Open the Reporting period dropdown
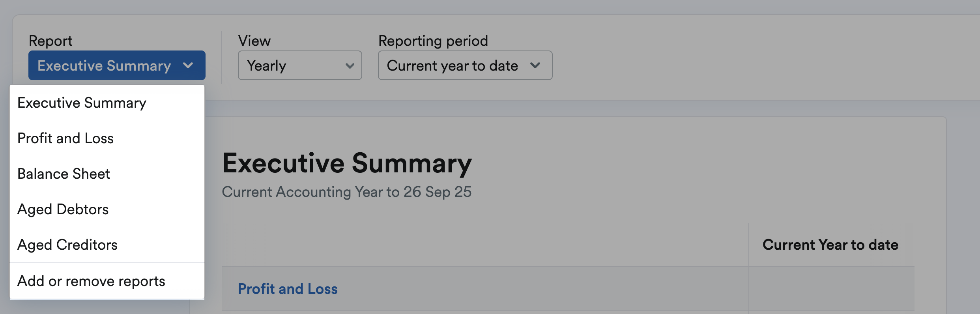This screenshot has height=314, width=980. tap(464, 65)
